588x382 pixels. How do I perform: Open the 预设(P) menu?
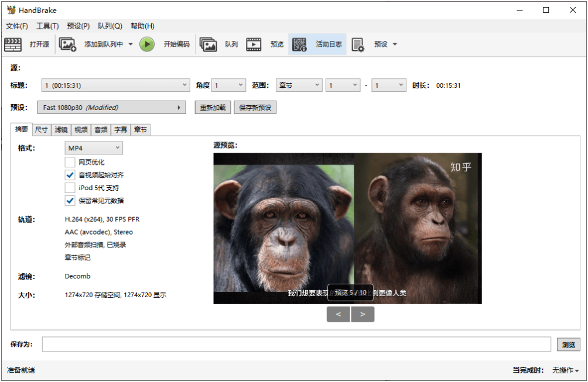coord(78,26)
